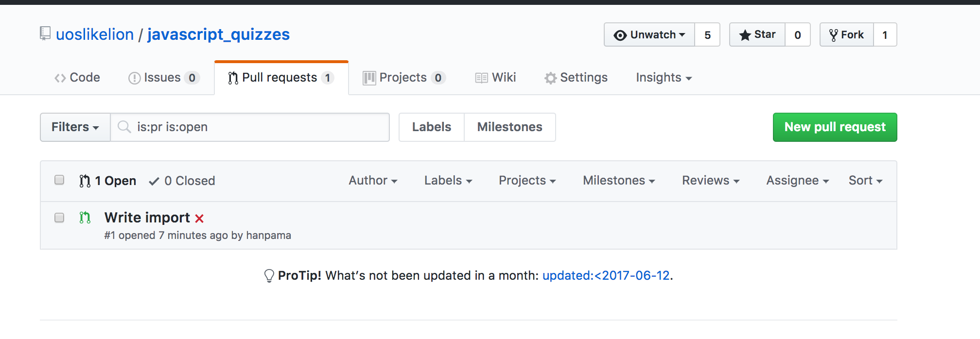Click the Projects board icon
980x339 pixels.
click(x=369, y=78)
